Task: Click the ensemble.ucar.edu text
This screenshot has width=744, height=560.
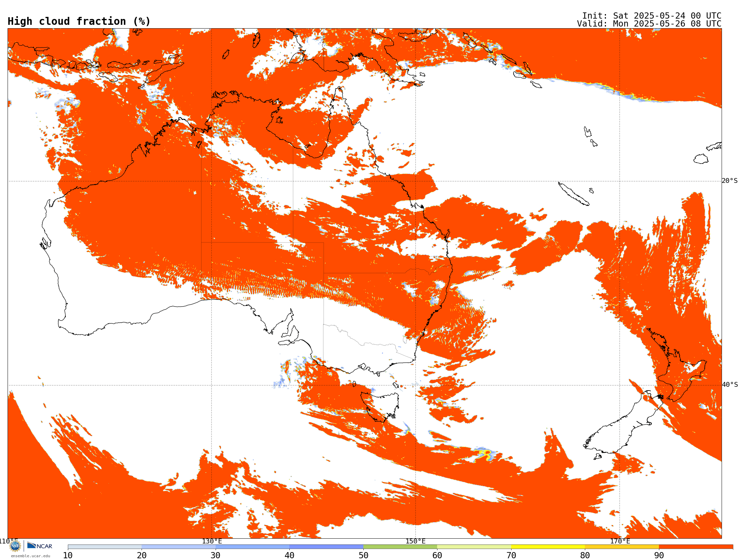Action: (30, 556)
